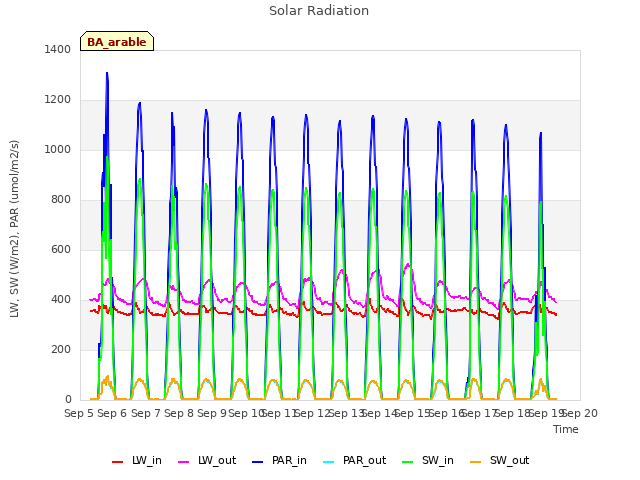
Task: Click the Sep 6 x-axis tick label
Action: 112,414
